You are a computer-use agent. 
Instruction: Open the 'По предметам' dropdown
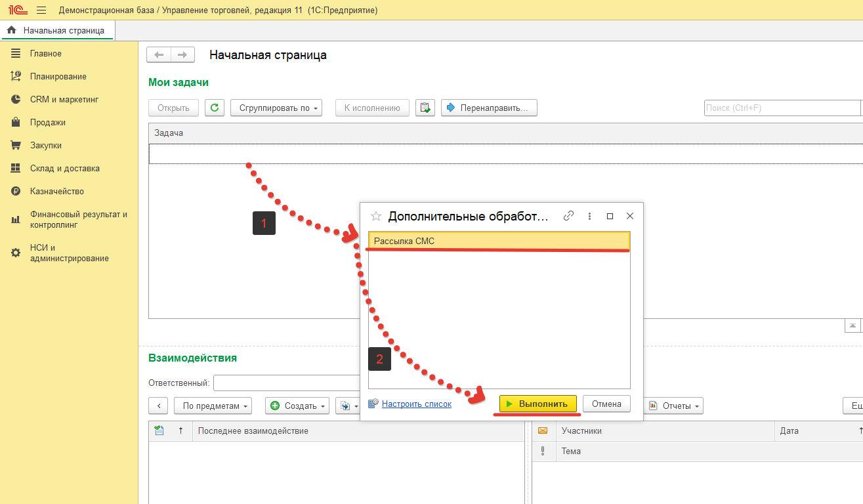(x=213, y=406)
